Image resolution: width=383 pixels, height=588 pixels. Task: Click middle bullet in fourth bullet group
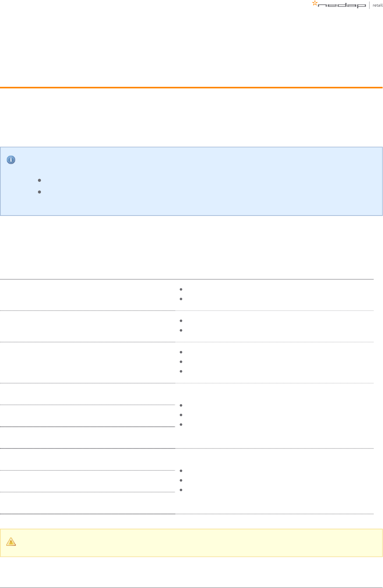181,415
